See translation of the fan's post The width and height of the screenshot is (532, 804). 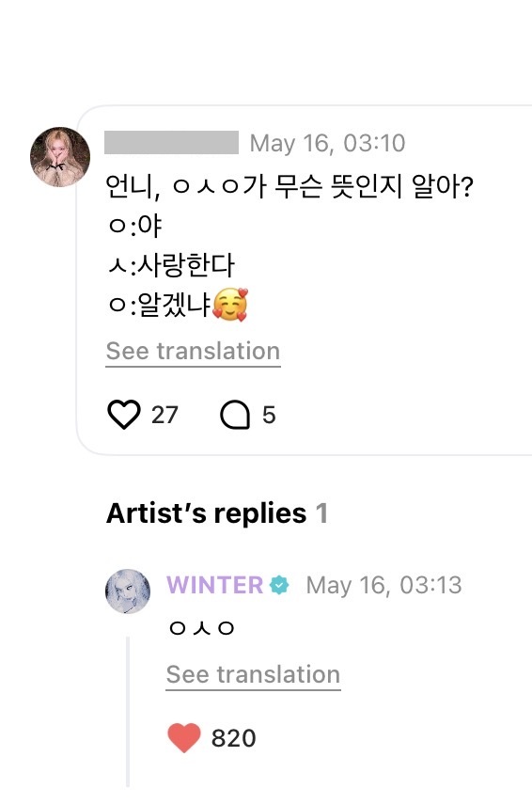pyautogui.click(x=194, y=352)
